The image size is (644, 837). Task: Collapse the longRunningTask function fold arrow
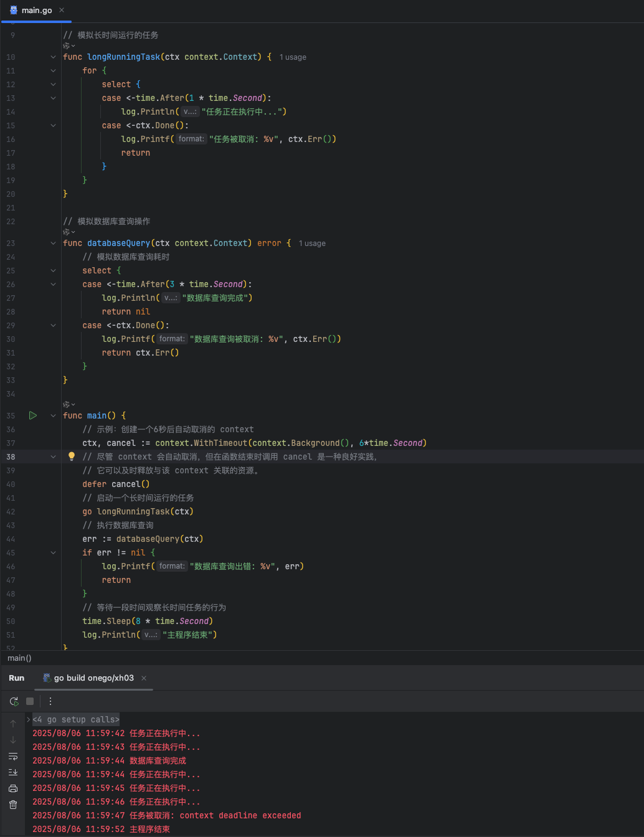[x=53, y=57]
